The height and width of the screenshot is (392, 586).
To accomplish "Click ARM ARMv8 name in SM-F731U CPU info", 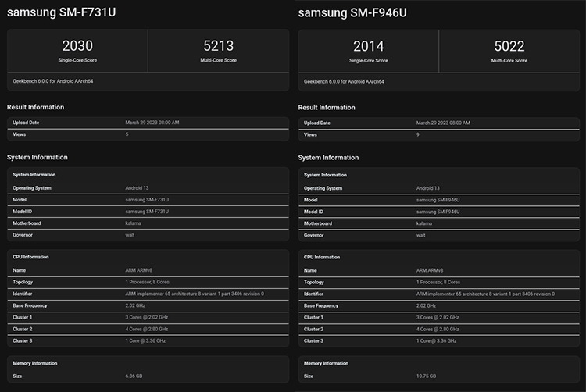I will 138,270.
